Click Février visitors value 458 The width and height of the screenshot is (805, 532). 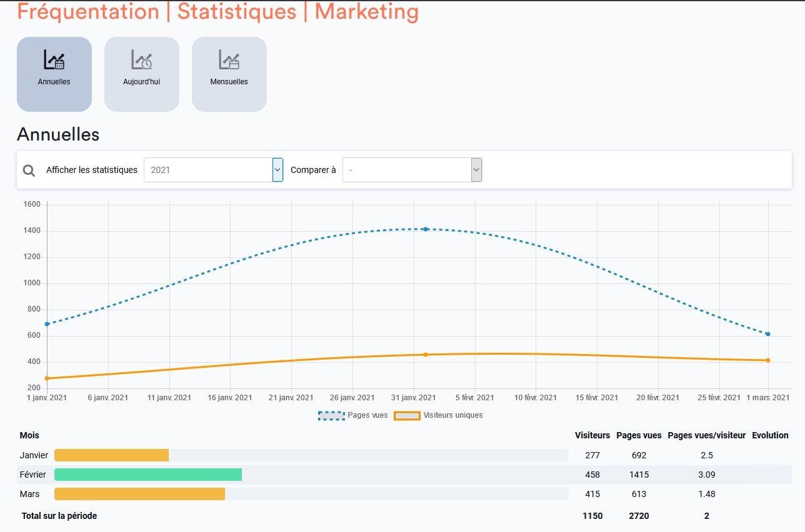pos(592,475)
